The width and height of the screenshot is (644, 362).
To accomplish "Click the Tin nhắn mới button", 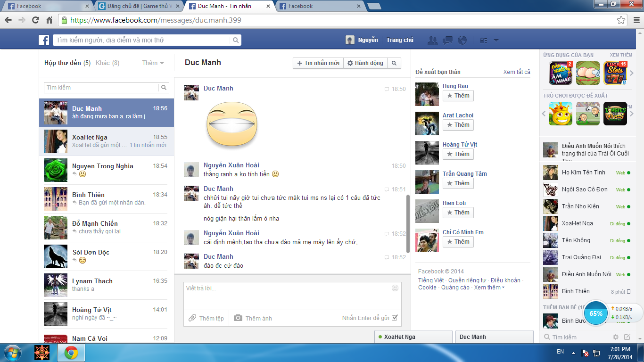I will point(318,63).
